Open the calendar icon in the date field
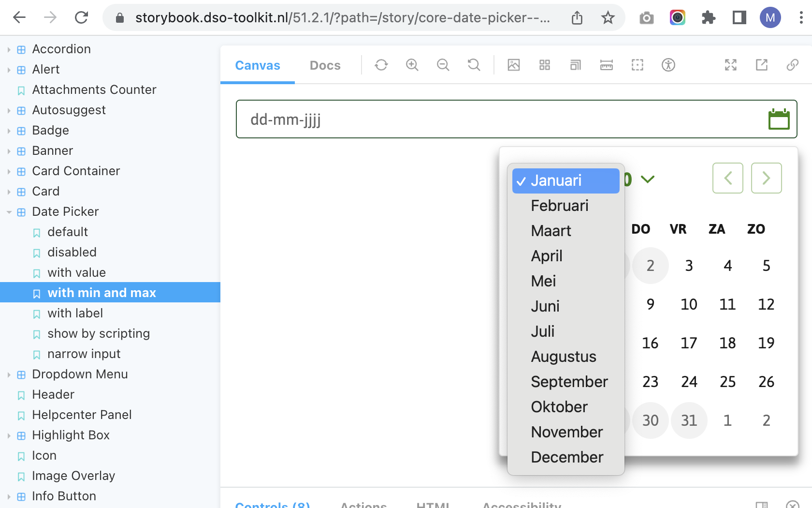This screenshot has height=508, width=812. pos(779,119)
